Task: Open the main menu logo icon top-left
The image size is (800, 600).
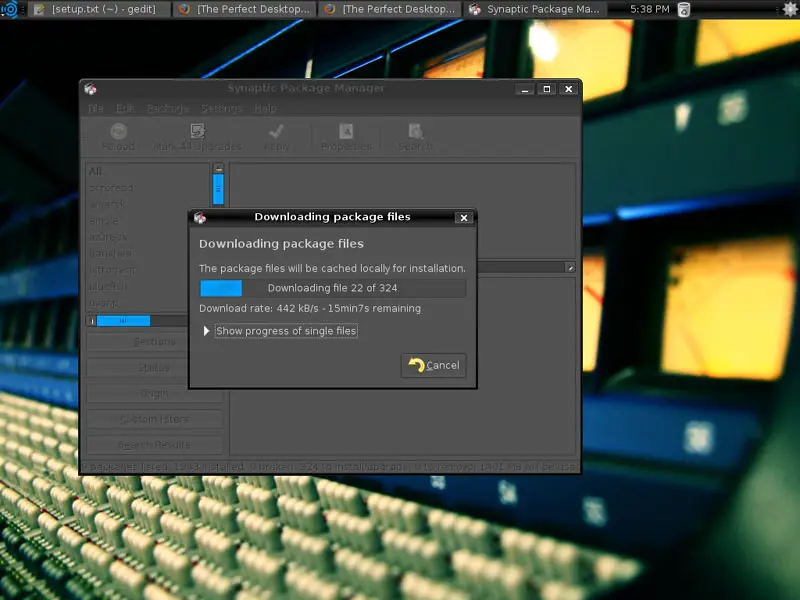Action: pyautogui.click(x=9, y=9)
